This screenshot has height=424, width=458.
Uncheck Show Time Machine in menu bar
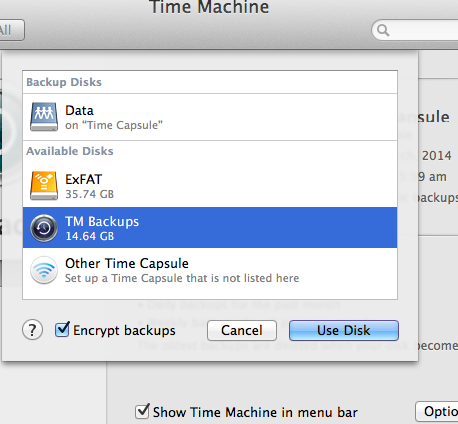(x=142, y=411)
